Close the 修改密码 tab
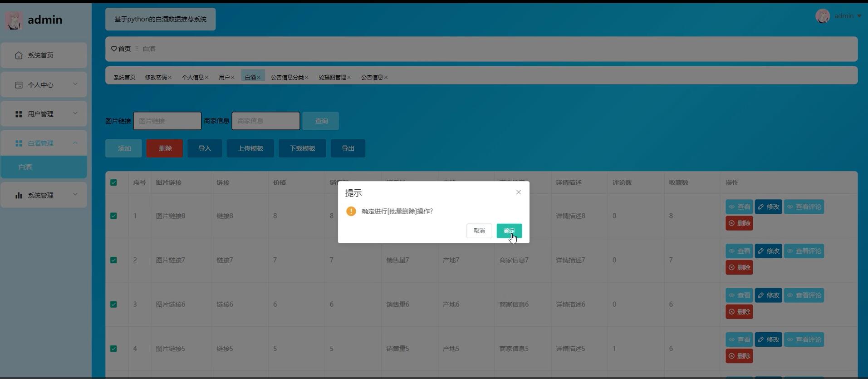Image resolution: width=868 pixels, height=379 pixels. [170, 78]
